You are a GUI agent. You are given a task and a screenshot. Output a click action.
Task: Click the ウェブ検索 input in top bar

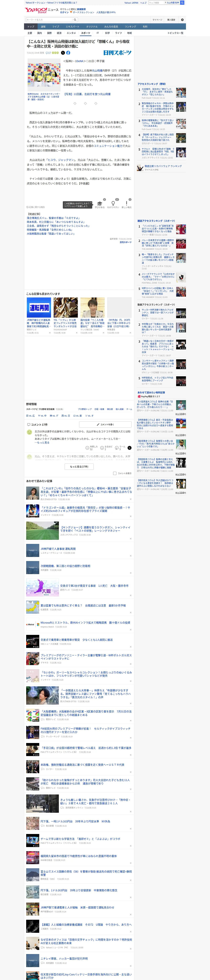(156, 3)
